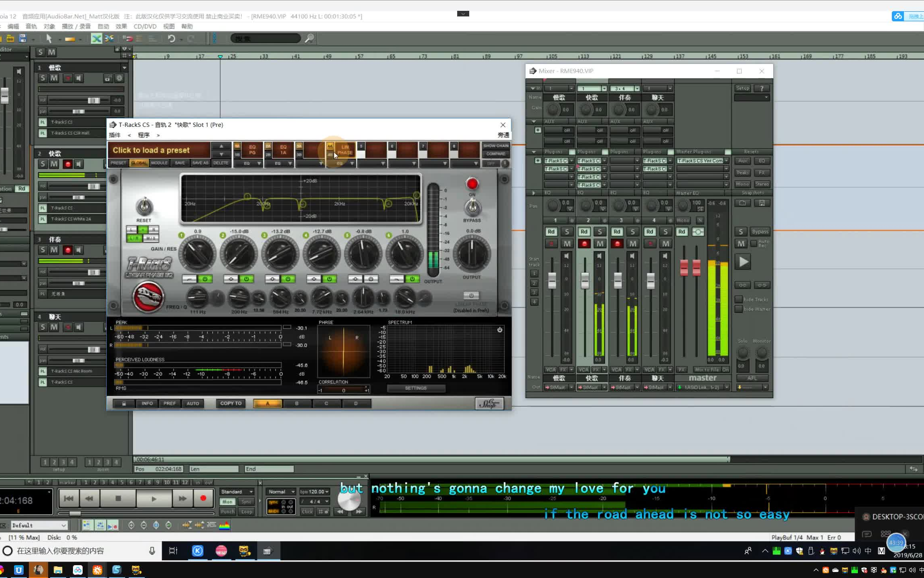Open the CD/DVD menu
This screenshot has height=578, width=924.
click(x=145, y=26)
